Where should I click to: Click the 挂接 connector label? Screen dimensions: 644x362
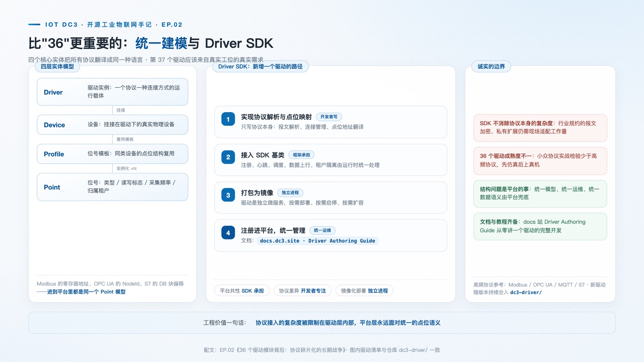[x=121, y=110]
